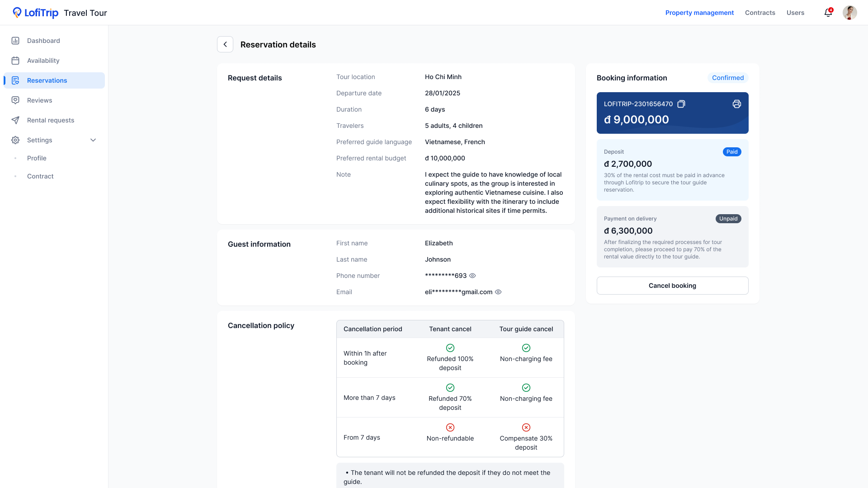Click the last name Johnson
The image size is (868, 488).
(x=438, y=259)
